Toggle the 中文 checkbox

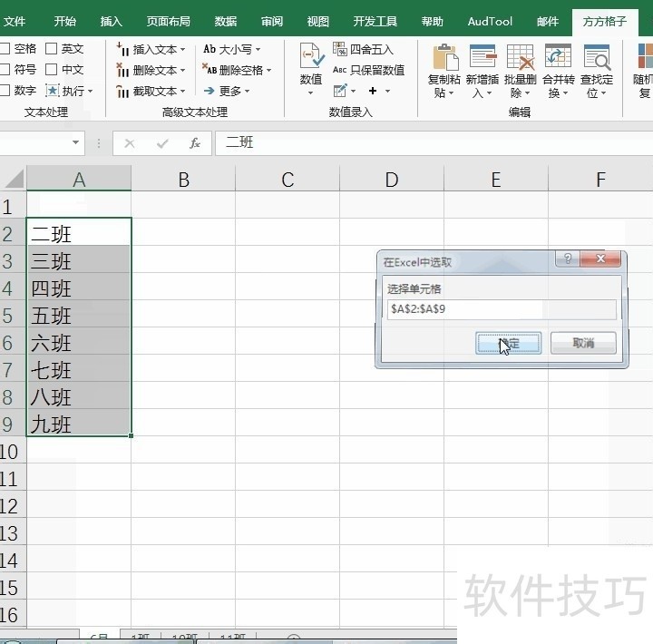coord(51,69)
